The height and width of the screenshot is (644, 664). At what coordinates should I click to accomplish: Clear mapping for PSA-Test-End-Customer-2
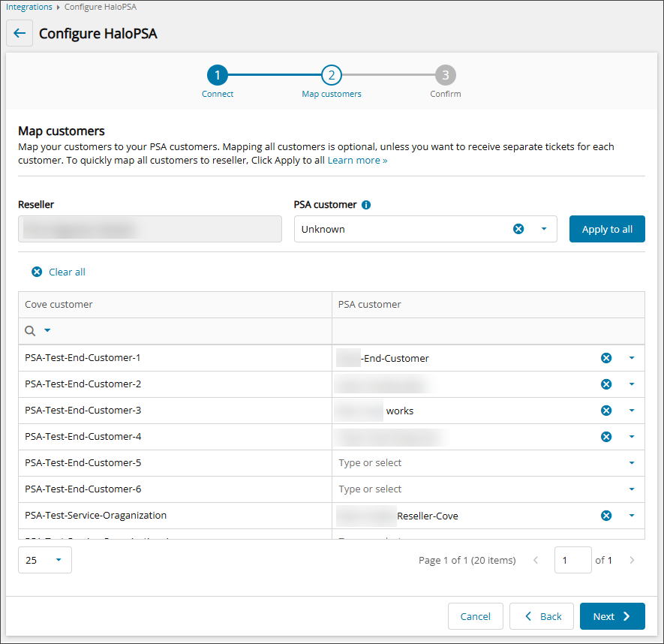pyautogui.click(x=606, y=384)
